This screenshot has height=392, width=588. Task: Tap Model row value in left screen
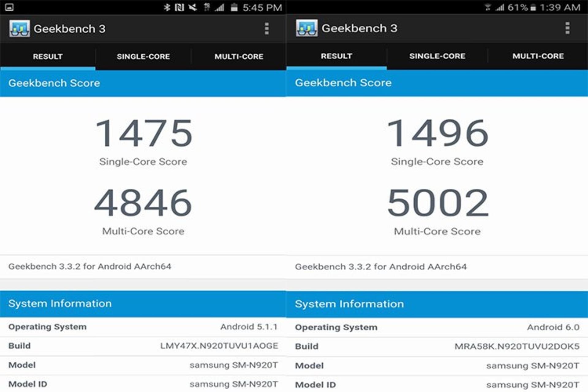coord(234,365)
